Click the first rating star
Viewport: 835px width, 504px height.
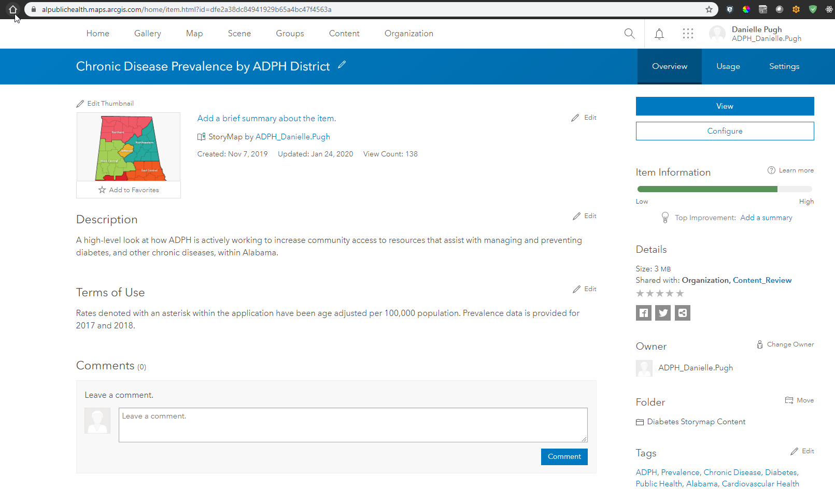coord(640,293)
